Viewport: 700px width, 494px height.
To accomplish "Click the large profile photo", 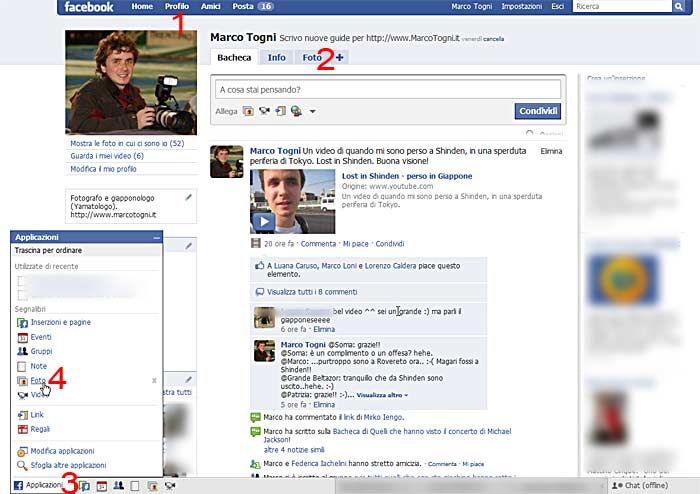I will point(131,82).
